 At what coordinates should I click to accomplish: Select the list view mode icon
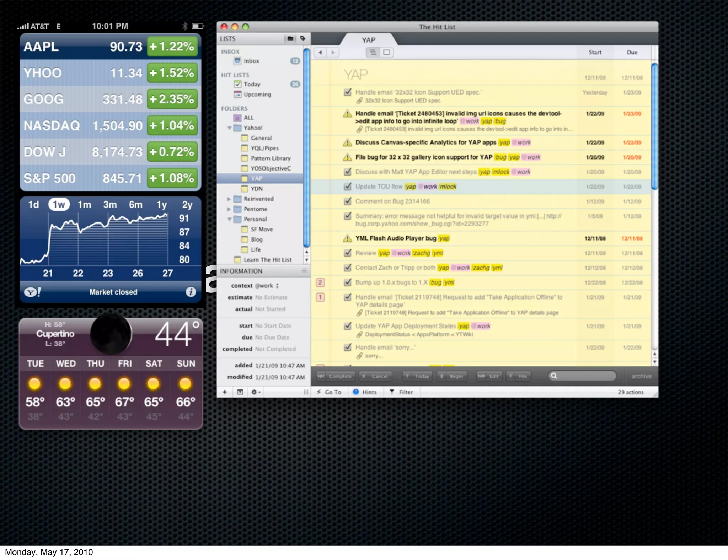[373, 52]
